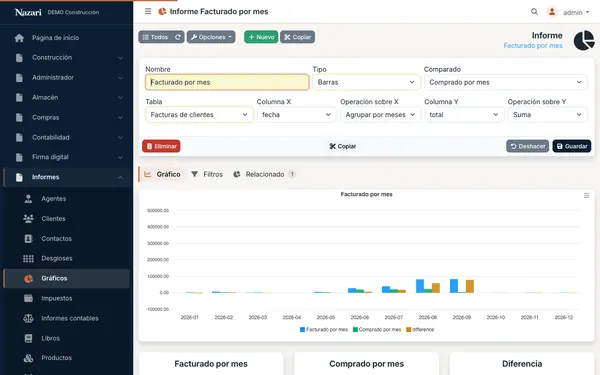Viewport: 600px width, 375px height.
Task: Toggle Facturado por mes legend series
Action: pos(324,329)
